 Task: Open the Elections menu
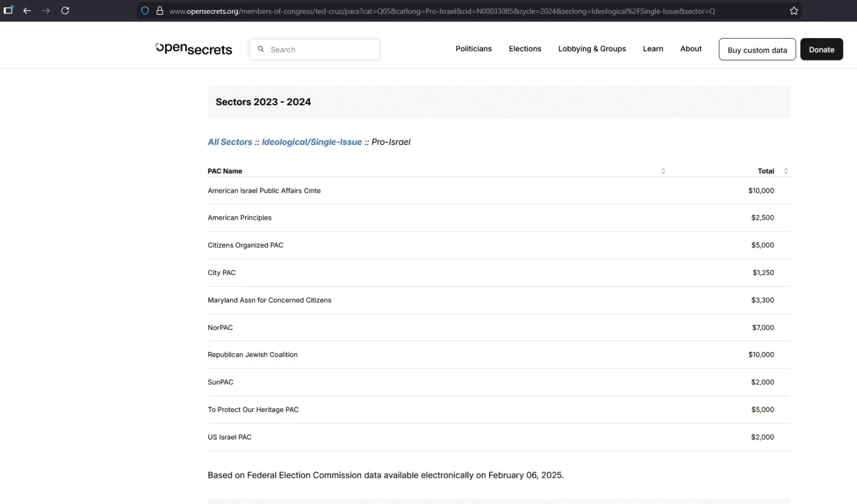coord(525,49)
